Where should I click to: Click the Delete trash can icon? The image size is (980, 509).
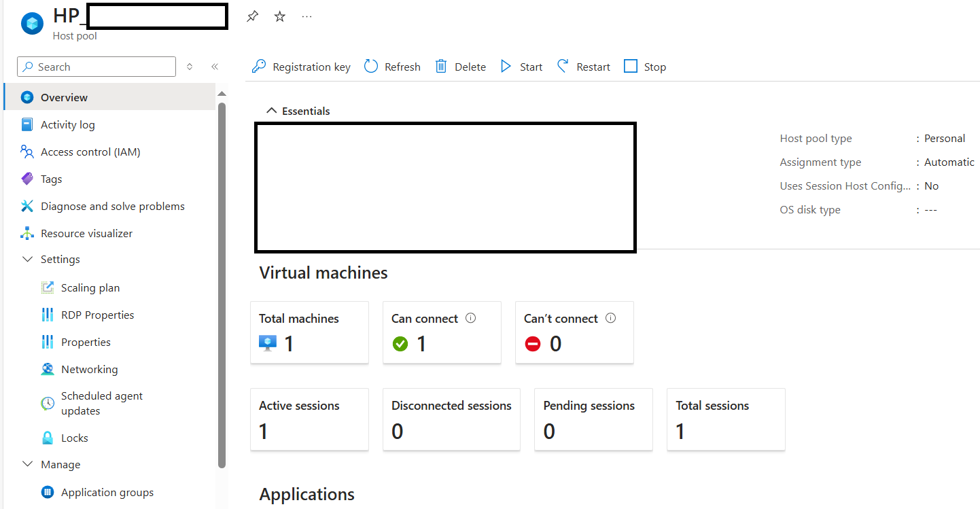[441, 67]
